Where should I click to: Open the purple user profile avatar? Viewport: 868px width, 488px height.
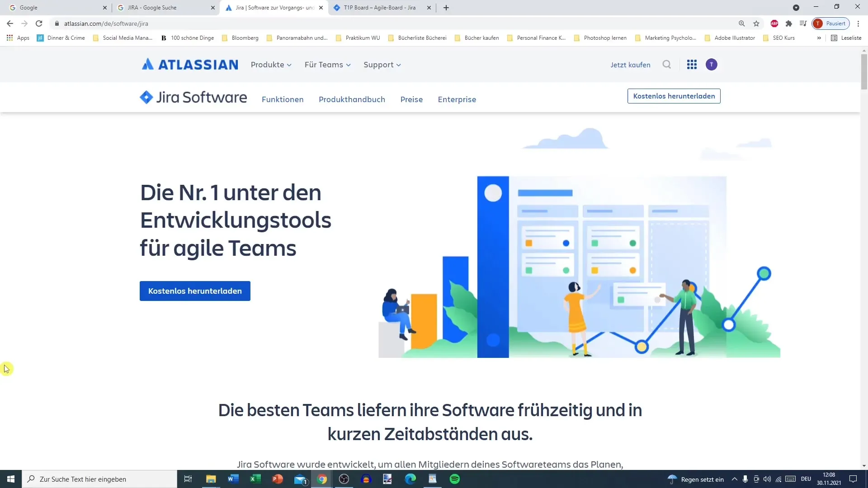tap(712, 65)
